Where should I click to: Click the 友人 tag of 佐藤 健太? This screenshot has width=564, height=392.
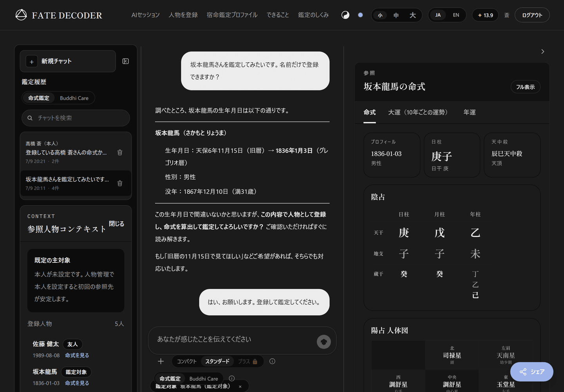tap(72, 344)
